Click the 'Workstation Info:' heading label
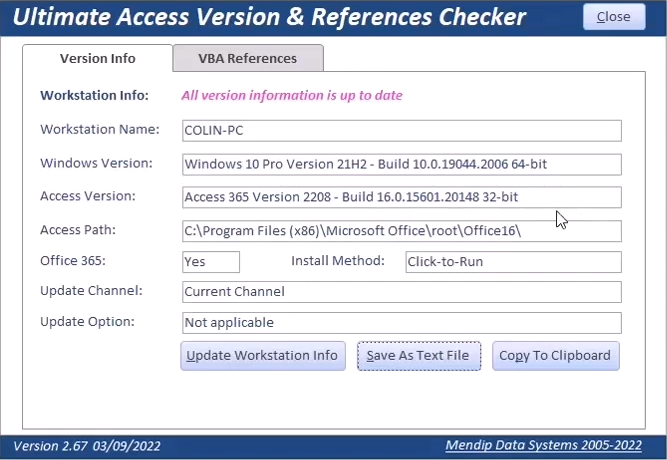This screenshot has height=460, width=667. (94, 95)
